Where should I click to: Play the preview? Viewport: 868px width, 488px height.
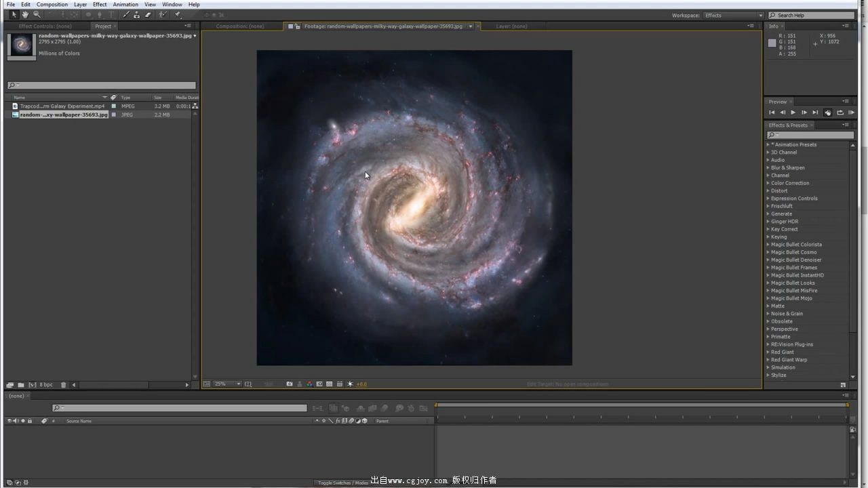pos(793,113)
